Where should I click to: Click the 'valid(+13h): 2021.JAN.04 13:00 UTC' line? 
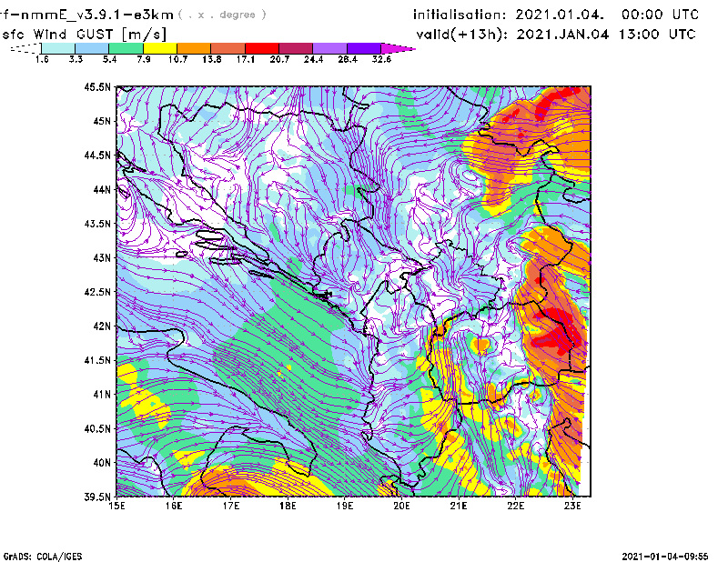tap(556, 35)
